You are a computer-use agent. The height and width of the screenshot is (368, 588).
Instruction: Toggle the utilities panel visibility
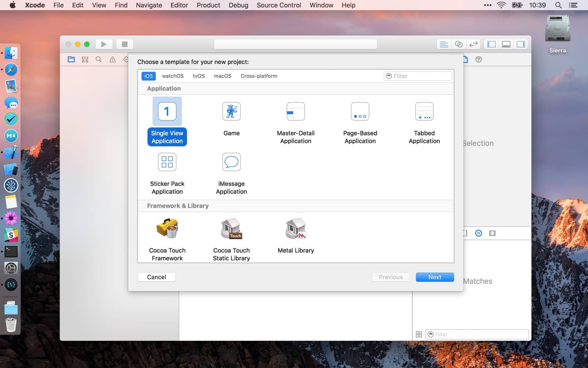click(521, 44)
